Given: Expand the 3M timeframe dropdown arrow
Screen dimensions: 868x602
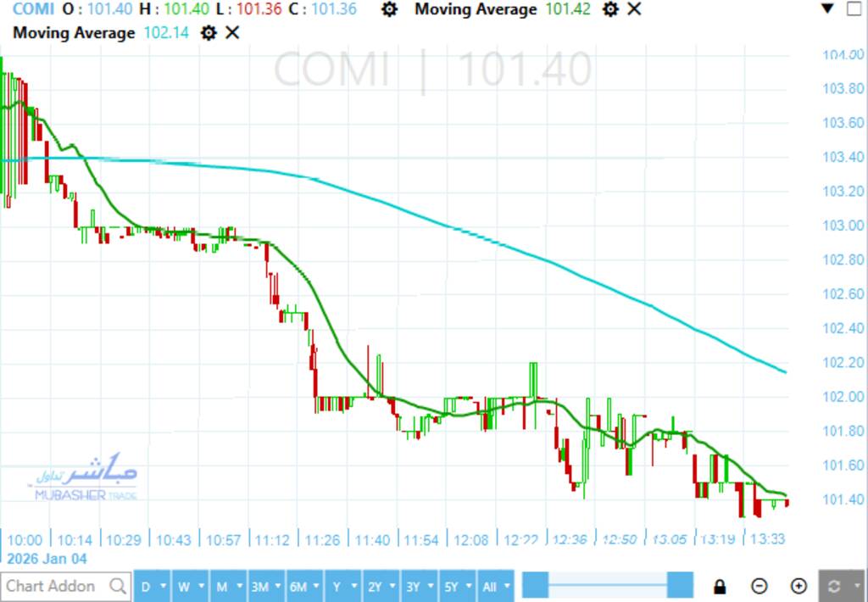Looking at the screenshot, I should pos(278,586).
